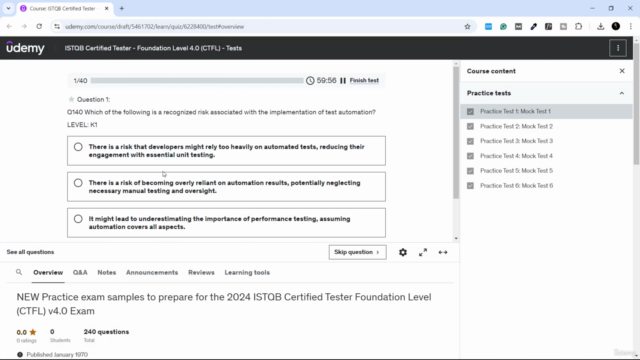The height and width of the screenshot is (360, 640).
Task: Go back in browser history
Action: point(9,26)
